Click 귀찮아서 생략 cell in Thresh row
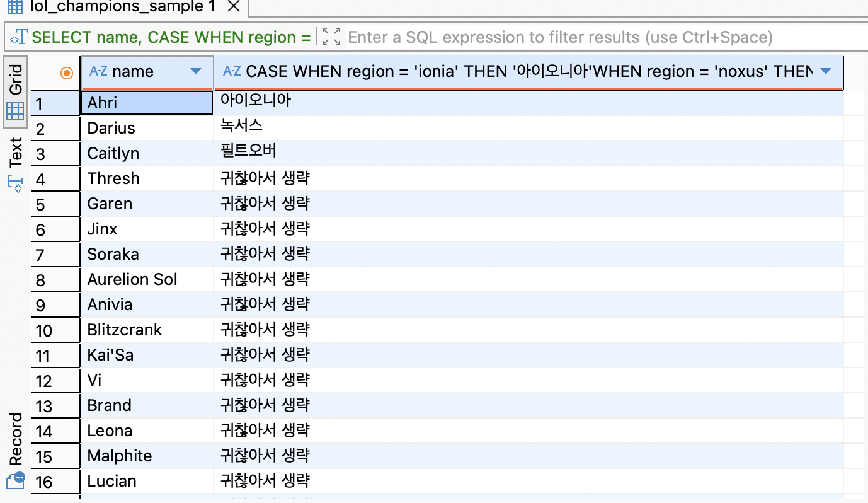The image size is (868, 503). 528,178
